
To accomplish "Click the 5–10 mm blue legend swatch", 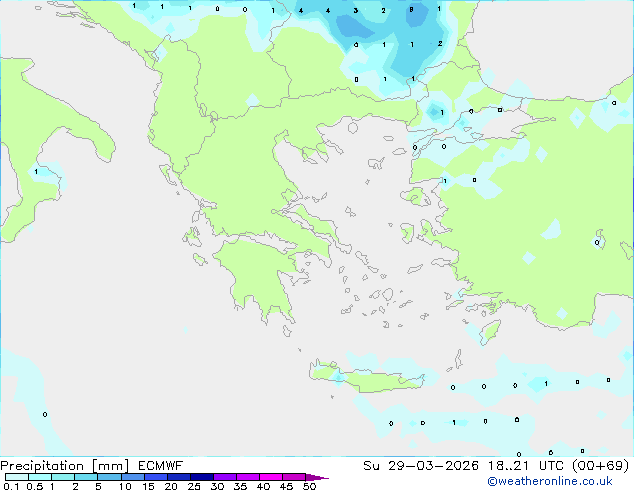I will (x=109, y=477).
